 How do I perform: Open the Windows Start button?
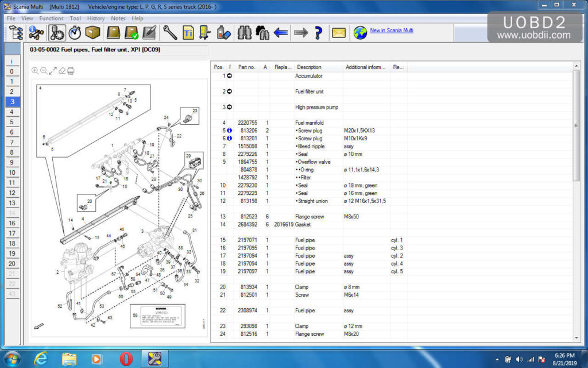(x=13, y=359)
